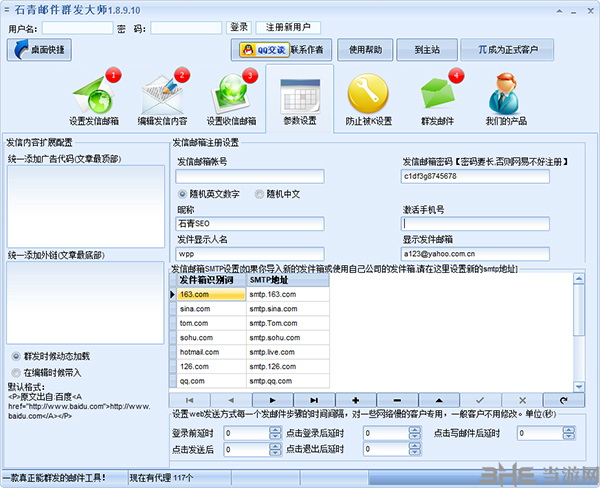Go to previous record navigator button

231,400
